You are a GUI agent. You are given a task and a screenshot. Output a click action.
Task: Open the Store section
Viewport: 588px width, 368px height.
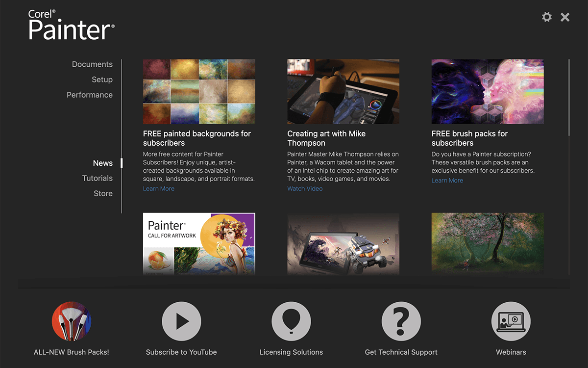pos(103,193)
